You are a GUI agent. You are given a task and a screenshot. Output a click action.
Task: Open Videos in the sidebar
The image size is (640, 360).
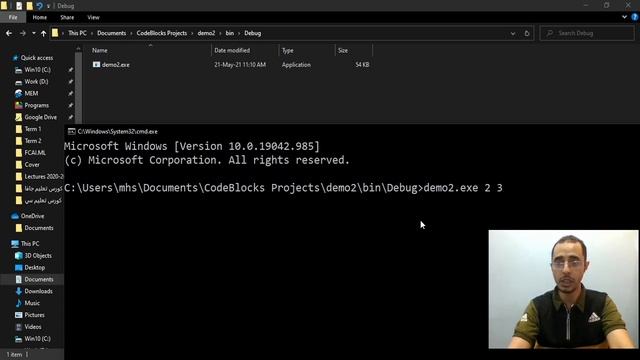click(33, 327)
